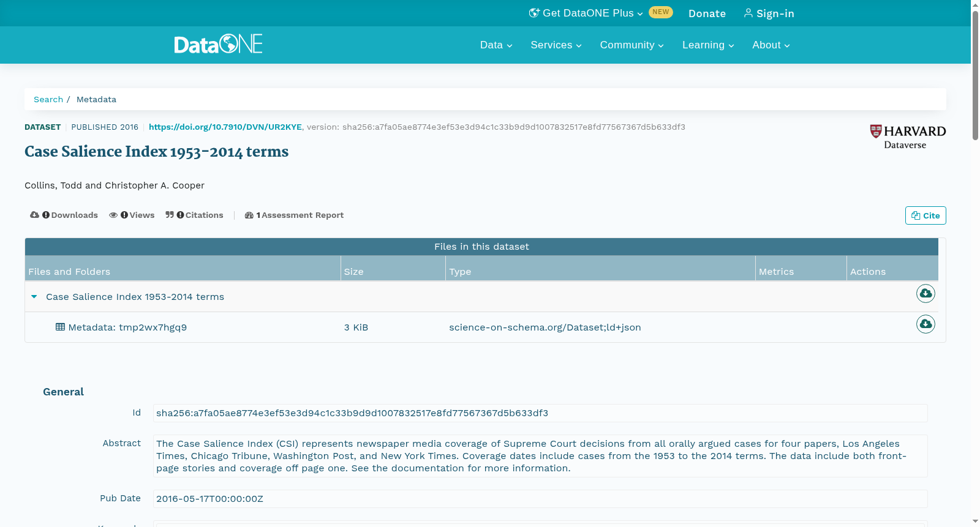Click the Files and Folders column header

[183, 268]
